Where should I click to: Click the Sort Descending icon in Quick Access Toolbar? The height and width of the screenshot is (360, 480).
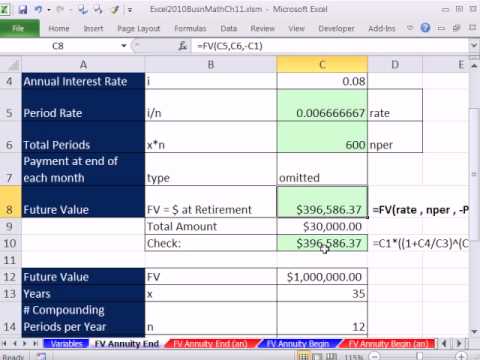coord(98,10)
